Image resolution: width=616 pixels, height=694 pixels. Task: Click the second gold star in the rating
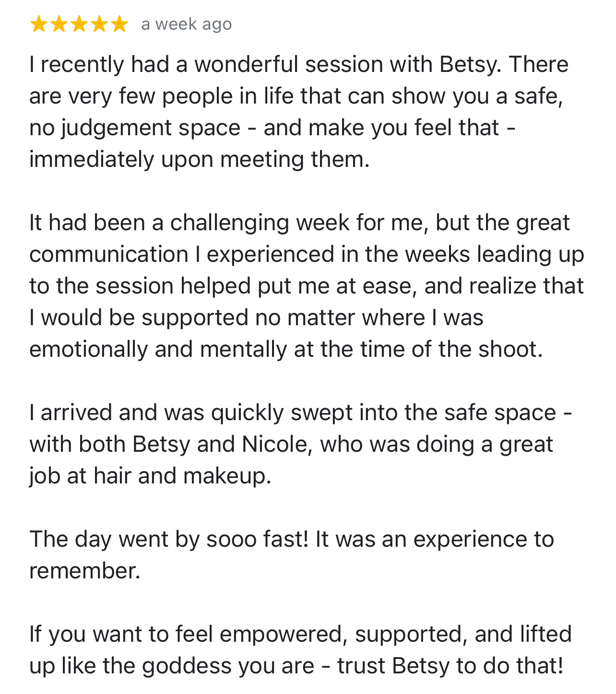pyautogui.click(x=59, y=24)
